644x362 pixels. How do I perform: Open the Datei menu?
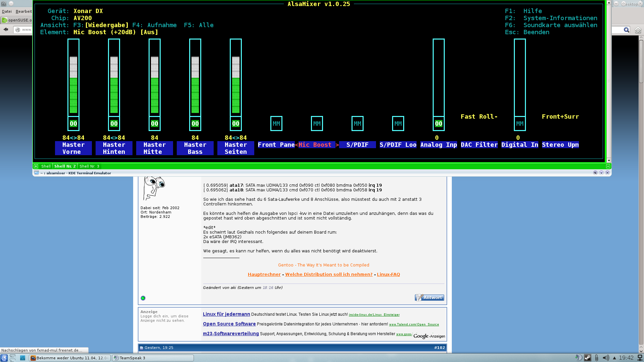coord(7,11)
